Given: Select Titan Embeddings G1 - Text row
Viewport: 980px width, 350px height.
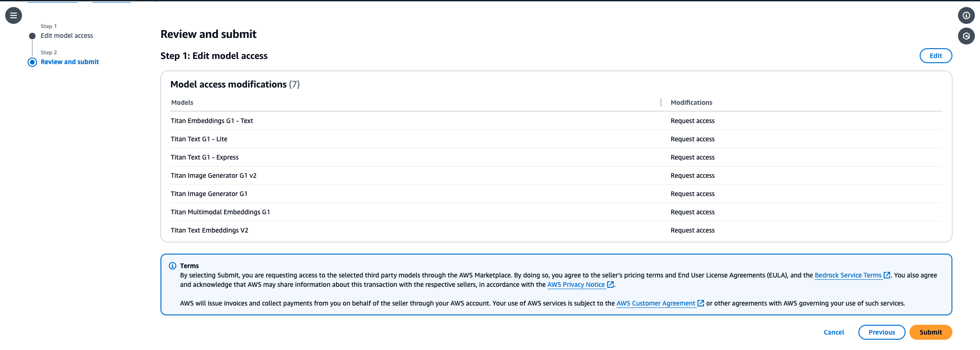Looking at the screenshot, I should pyautogui.click(x=556, y=121).
